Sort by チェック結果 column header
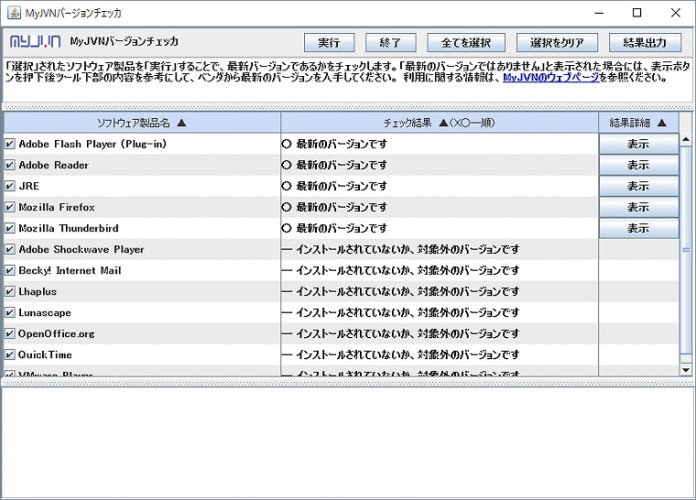Viewport: 696px width, 500px height. tap(439, 123)
